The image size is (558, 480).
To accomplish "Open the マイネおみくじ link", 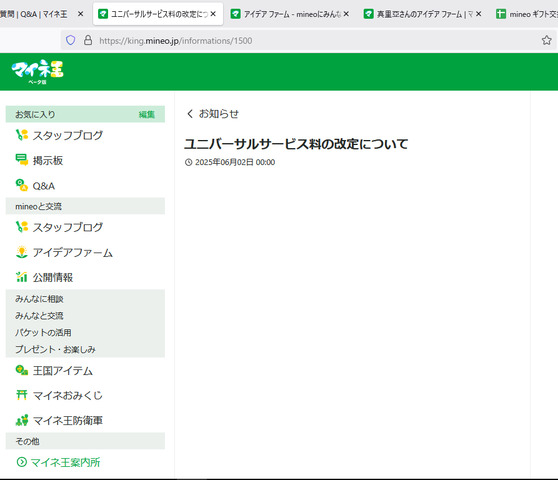I will tap(68, 396).
